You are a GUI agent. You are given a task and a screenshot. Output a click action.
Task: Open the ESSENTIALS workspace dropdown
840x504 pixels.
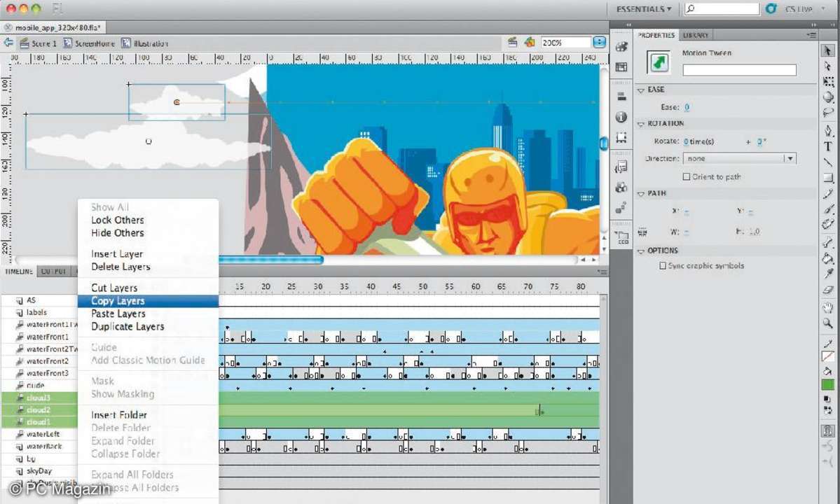(x=644, y=9)
